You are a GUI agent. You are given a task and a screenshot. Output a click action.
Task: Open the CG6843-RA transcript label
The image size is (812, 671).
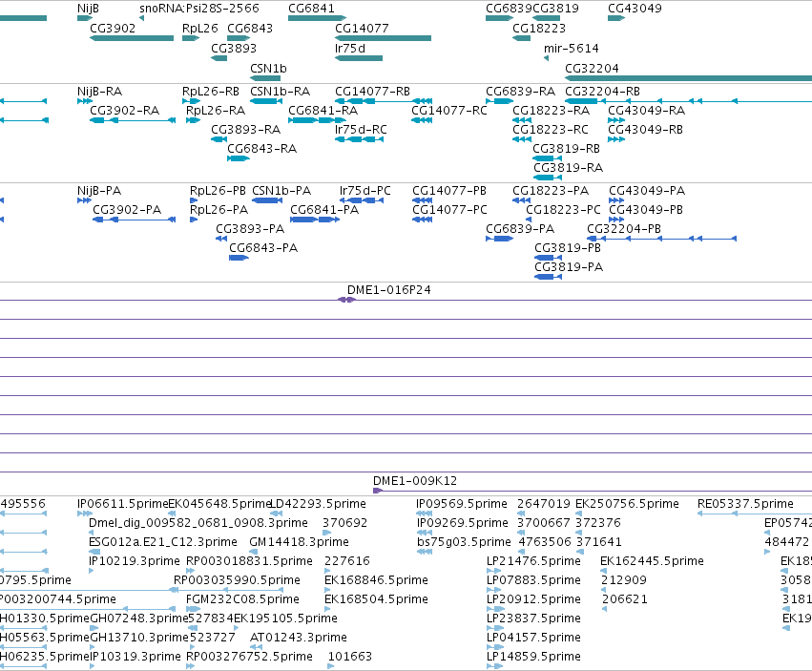click(x=262, y=149)
